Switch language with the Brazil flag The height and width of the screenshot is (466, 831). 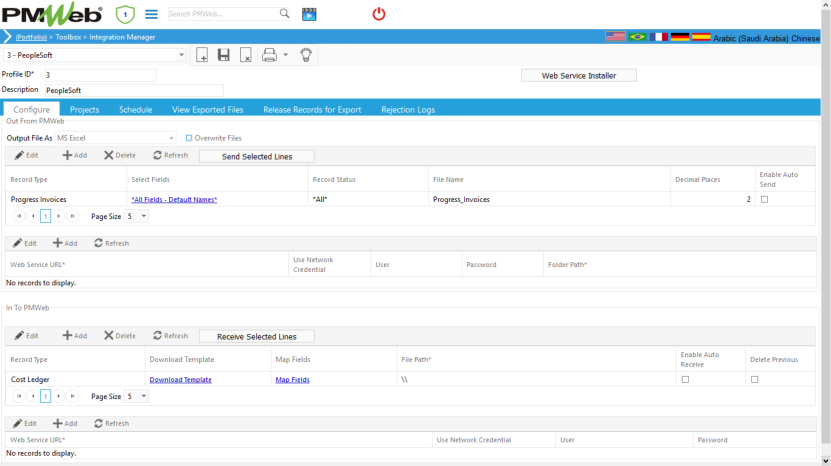click(637, 37)
